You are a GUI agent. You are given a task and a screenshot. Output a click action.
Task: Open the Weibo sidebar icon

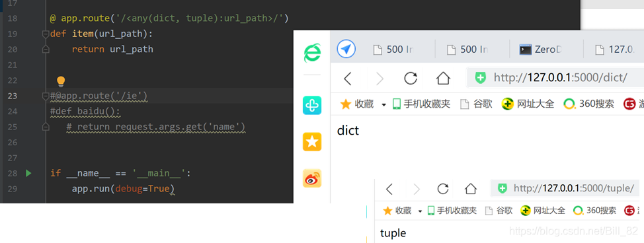(x=312, y=178)
